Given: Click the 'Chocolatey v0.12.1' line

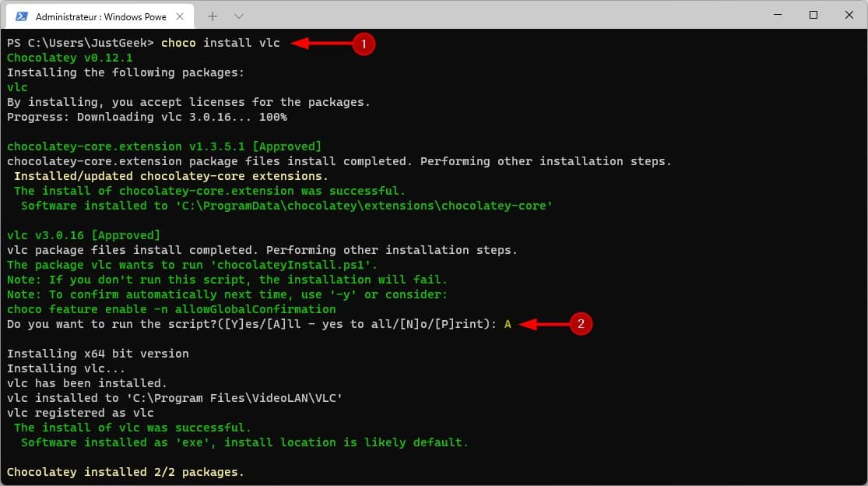Looking at the screenshot, I should [70, 58].
